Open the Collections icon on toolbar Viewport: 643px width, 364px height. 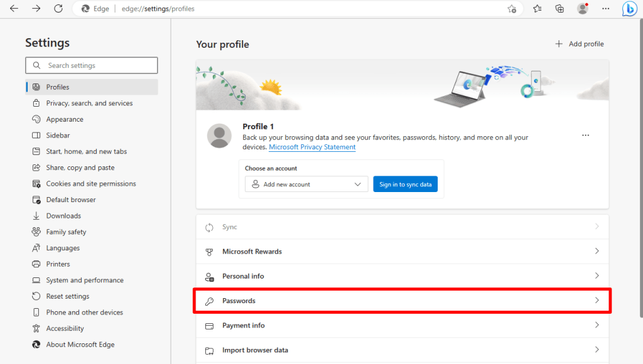[559, 9]
